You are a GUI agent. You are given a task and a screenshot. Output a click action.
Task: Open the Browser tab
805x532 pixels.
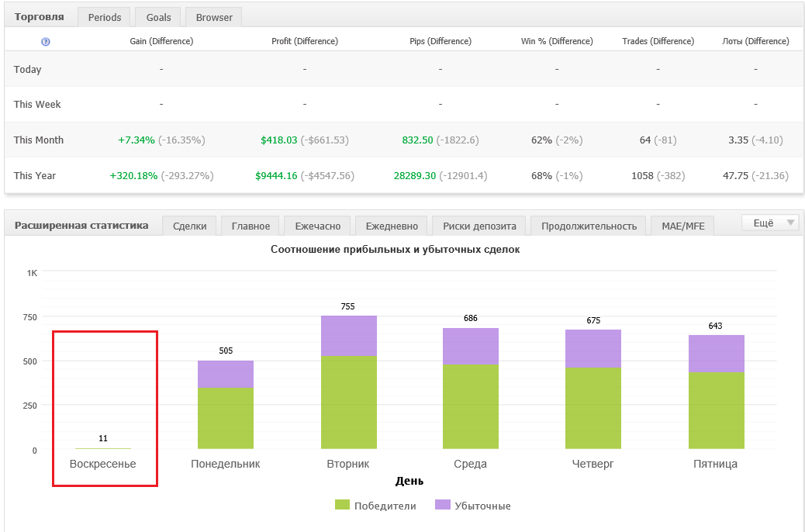click(x=213, y=18)
